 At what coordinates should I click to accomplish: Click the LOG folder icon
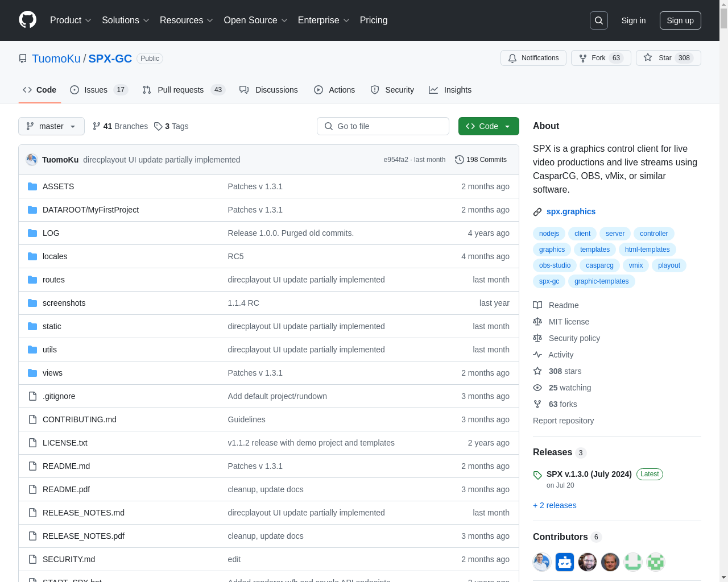coord(32,233)
